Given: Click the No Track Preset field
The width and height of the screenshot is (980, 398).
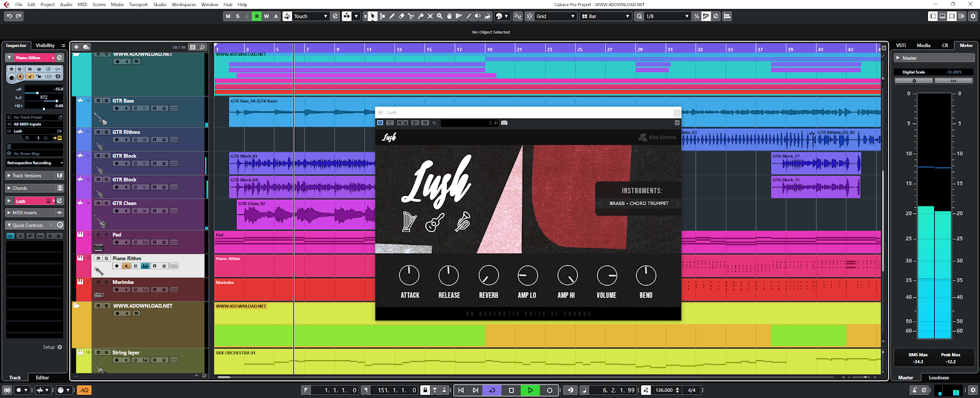Looking at the screenshot, I should coord(35,117).
